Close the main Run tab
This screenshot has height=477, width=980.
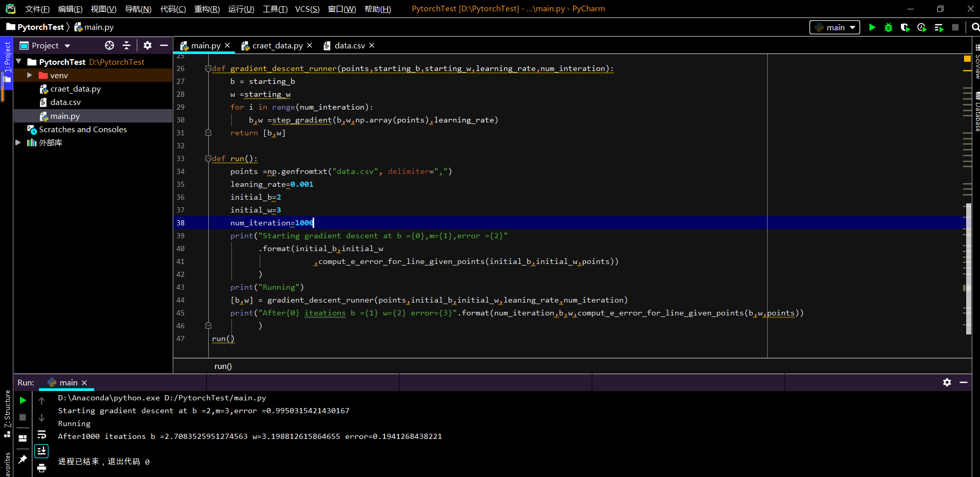[x=84, y=382]
